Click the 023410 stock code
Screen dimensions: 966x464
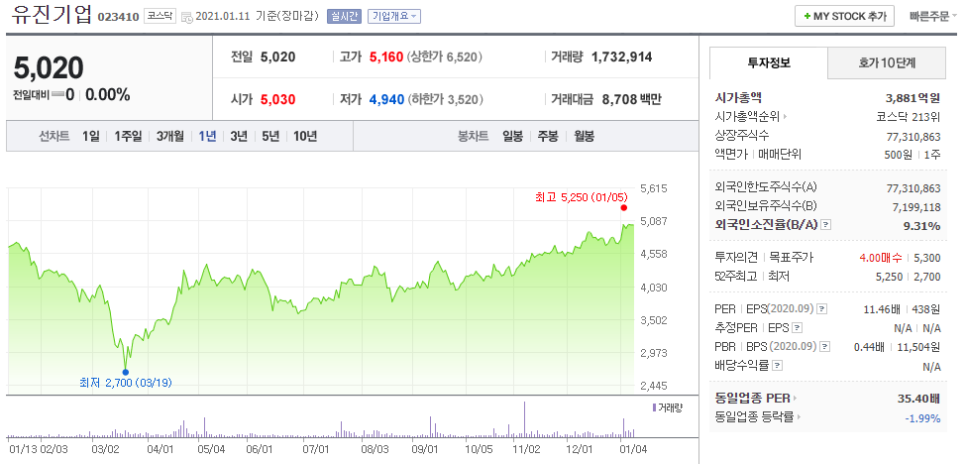pos(119,17)
